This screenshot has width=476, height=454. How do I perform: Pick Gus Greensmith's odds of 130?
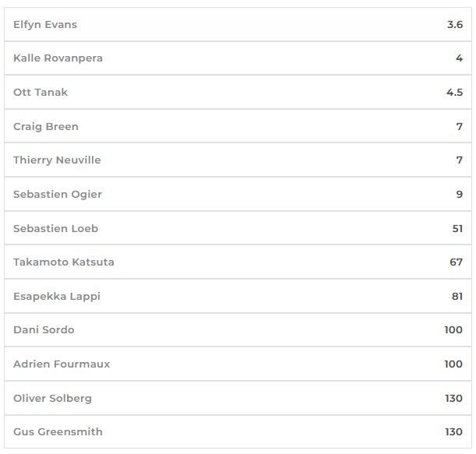[453, 432]
